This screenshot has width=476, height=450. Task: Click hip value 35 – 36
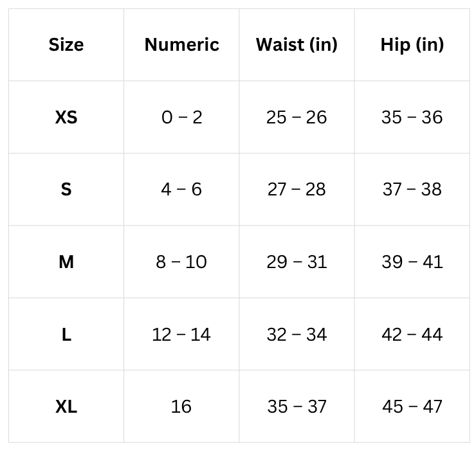click(412, 117)
